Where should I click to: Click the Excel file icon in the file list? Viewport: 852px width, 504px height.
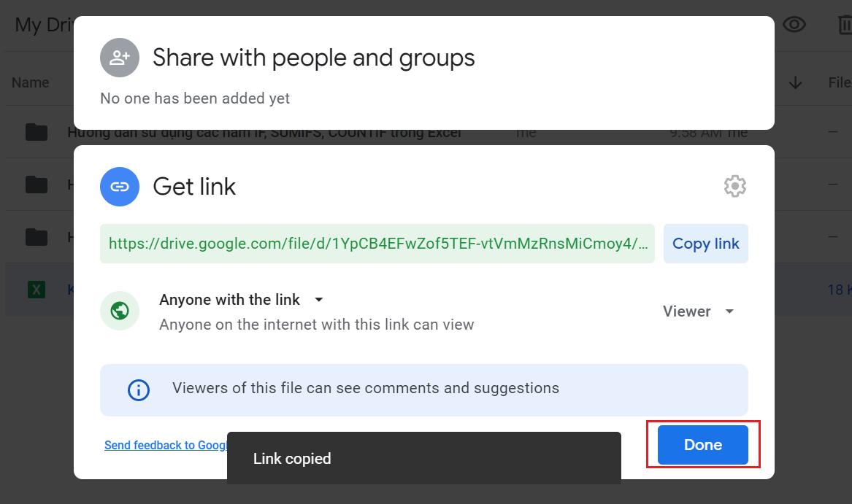tap(35, 289)
